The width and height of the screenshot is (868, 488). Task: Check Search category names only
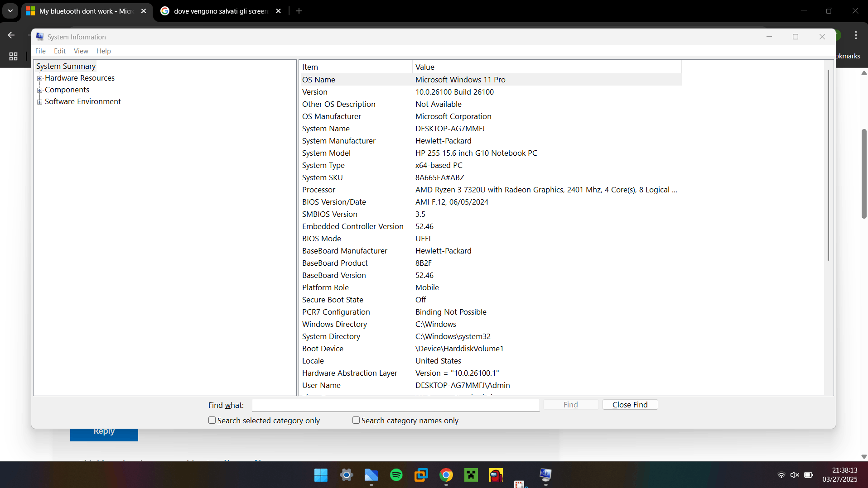click(x=356, y=421)
